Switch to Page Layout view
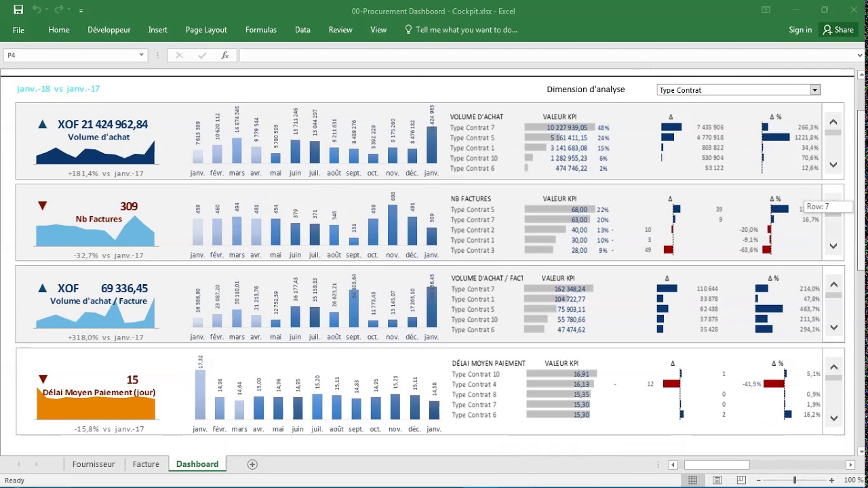Image resolution: width=868 pixels, height=488 pixels. (717, 481)
